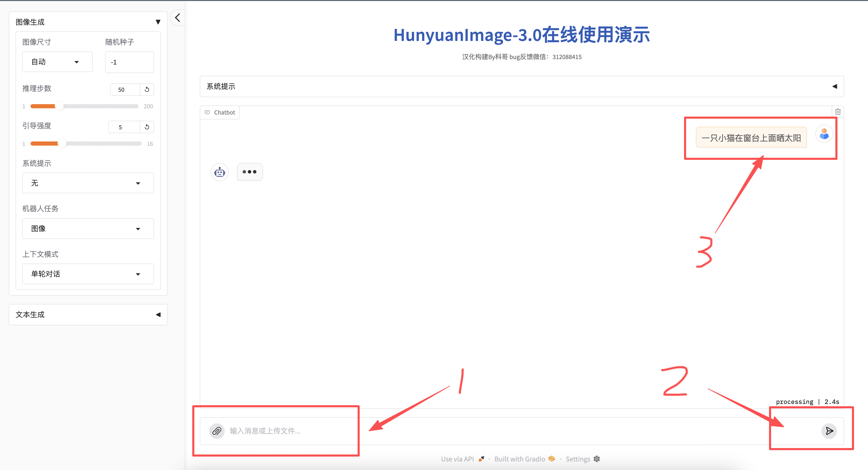Click the 推理步数 label
The height and width of the screenshot is (470, 868).
pos(37,88)
